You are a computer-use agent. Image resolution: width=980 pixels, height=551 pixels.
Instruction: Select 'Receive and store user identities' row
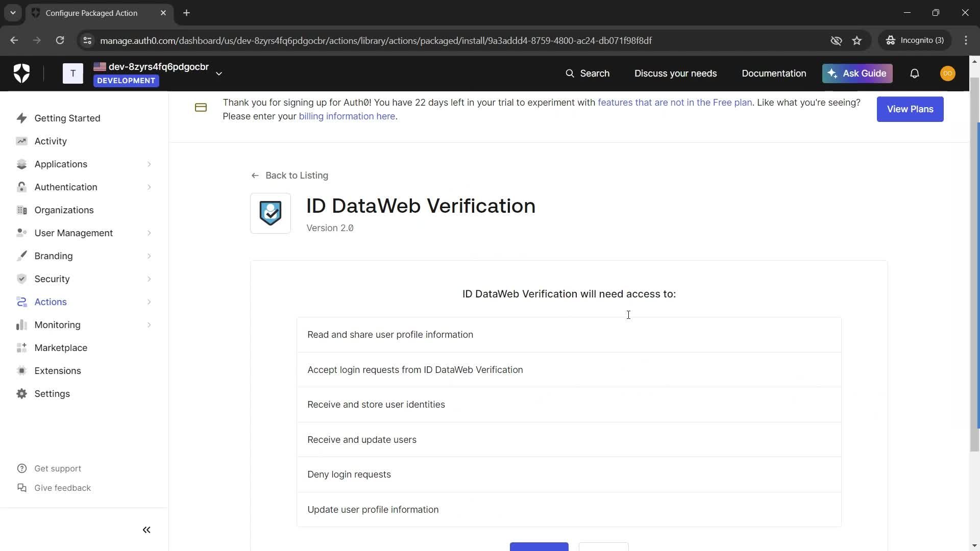[x=569, y=405]
